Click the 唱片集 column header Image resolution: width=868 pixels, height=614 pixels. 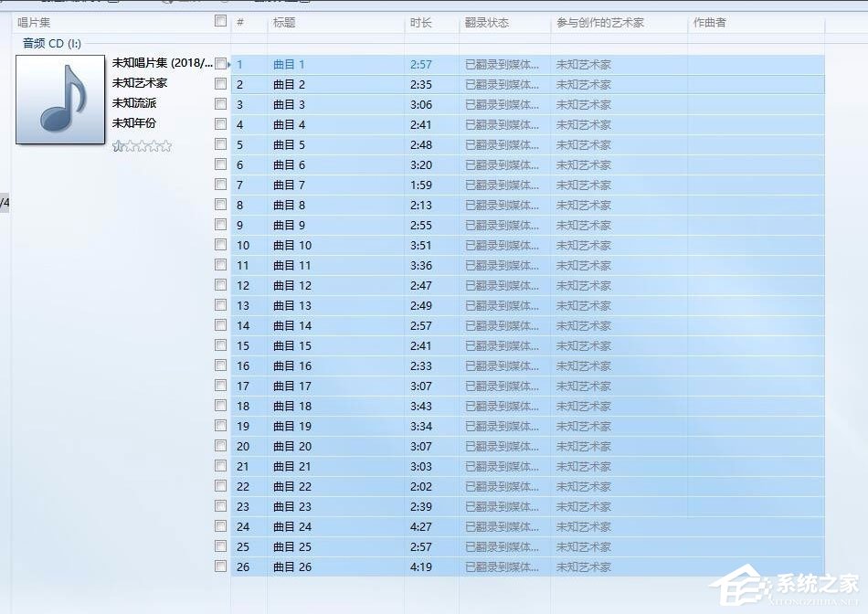pyautogui.click(x=35, y=22)
